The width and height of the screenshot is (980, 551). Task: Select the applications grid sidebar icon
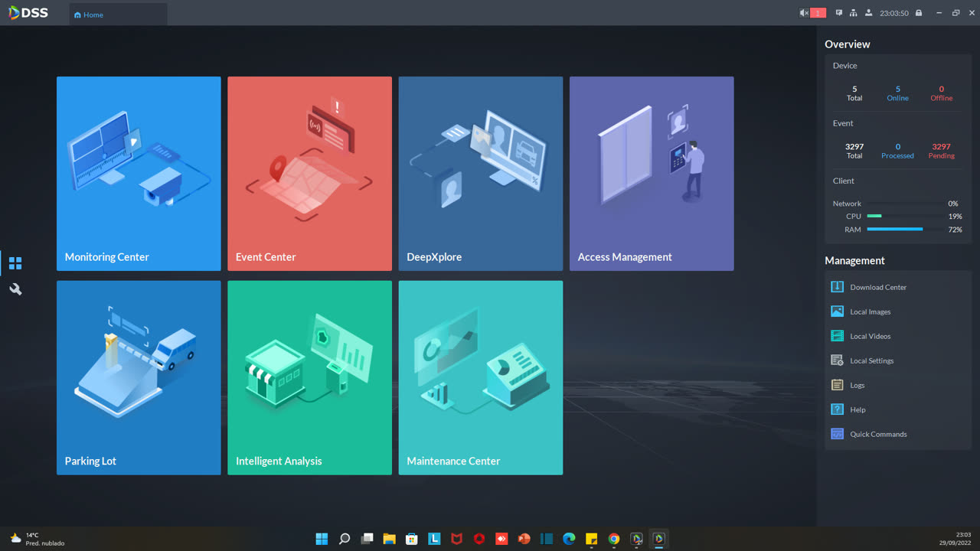coord(15,263)
